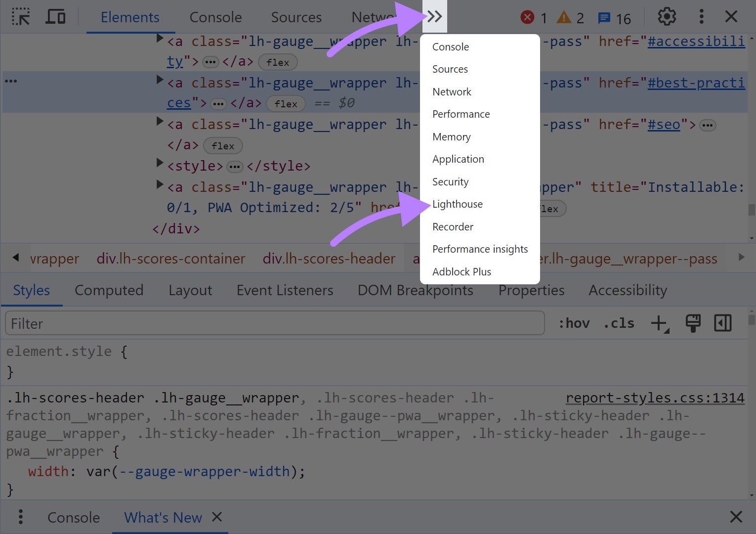Expand the #seo anchor element node
The height and width of the screenshot is (534, 756).
(160, 121)
